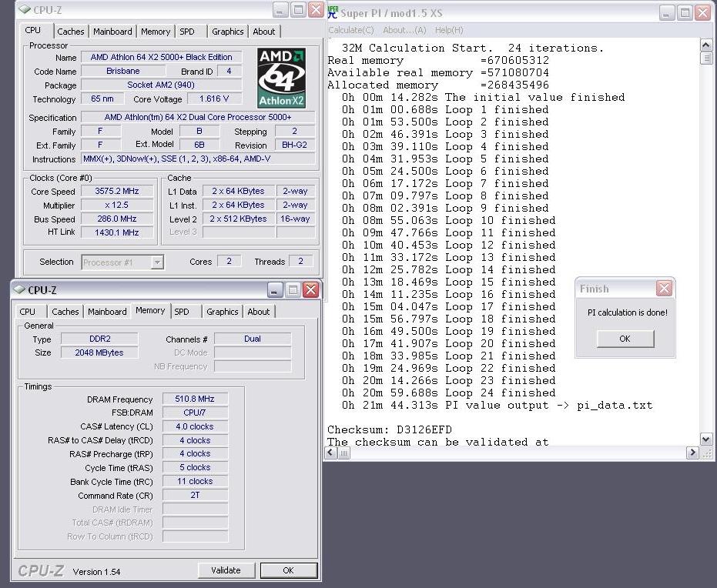The image size is (717, 588).
Task: Click the Package field Socket AM2 (940)
Action: [x=161, y=85]
